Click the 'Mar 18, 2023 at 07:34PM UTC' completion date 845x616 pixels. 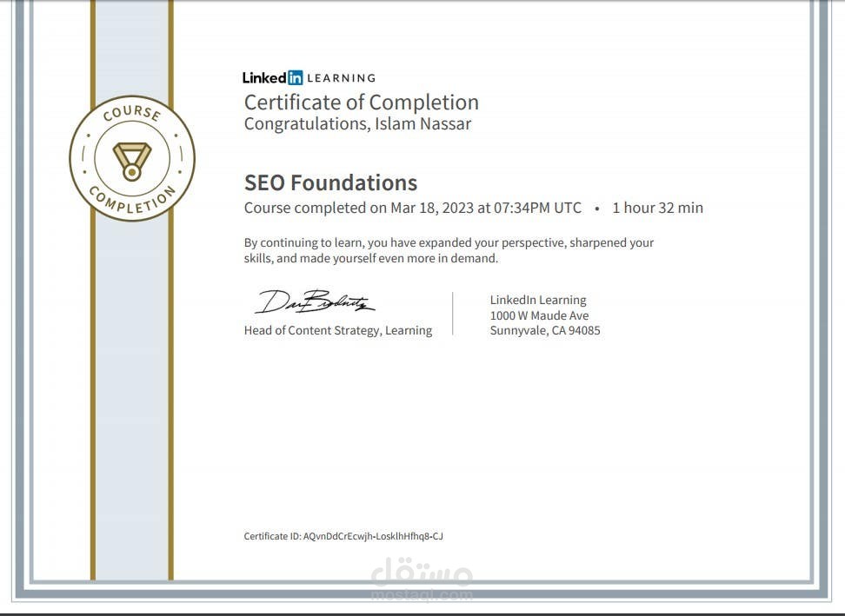coord(486,208)
